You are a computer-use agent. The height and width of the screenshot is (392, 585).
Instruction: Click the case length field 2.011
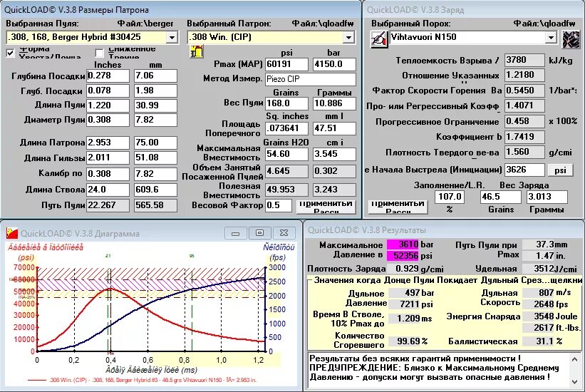pos(108,158)
